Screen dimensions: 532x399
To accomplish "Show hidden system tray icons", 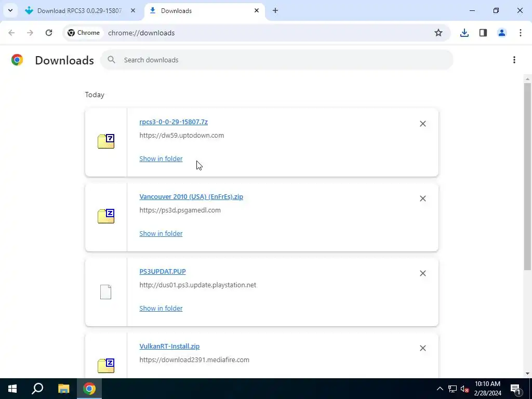I will (x=440, y=389).
